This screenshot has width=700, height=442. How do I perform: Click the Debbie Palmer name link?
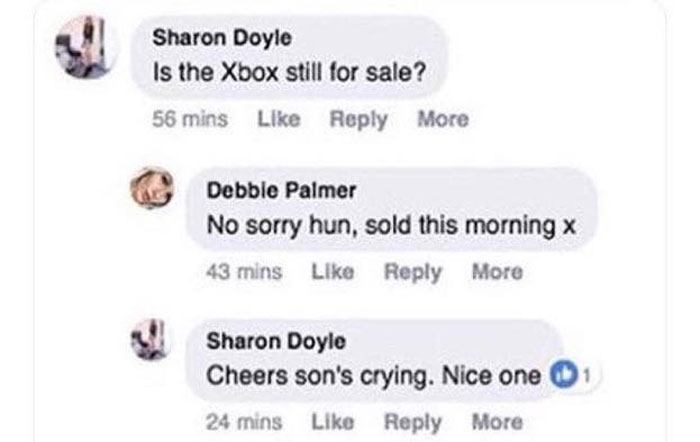281,191
